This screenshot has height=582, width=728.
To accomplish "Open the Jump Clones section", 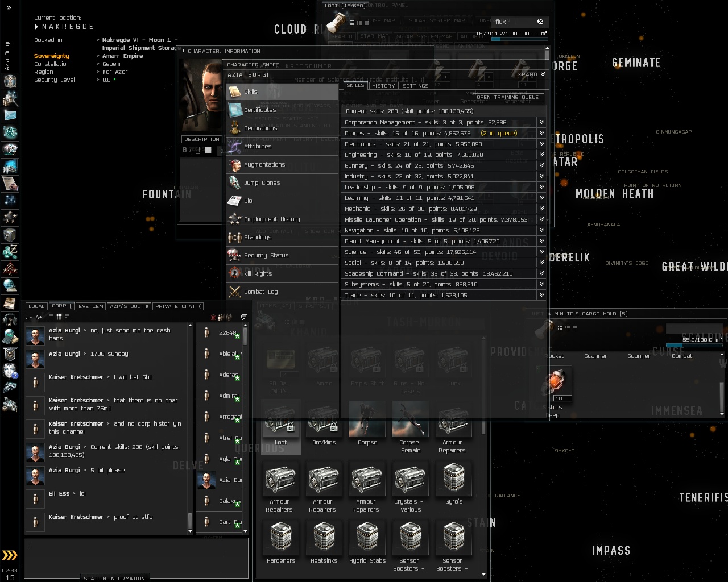I will pos(282,183).
